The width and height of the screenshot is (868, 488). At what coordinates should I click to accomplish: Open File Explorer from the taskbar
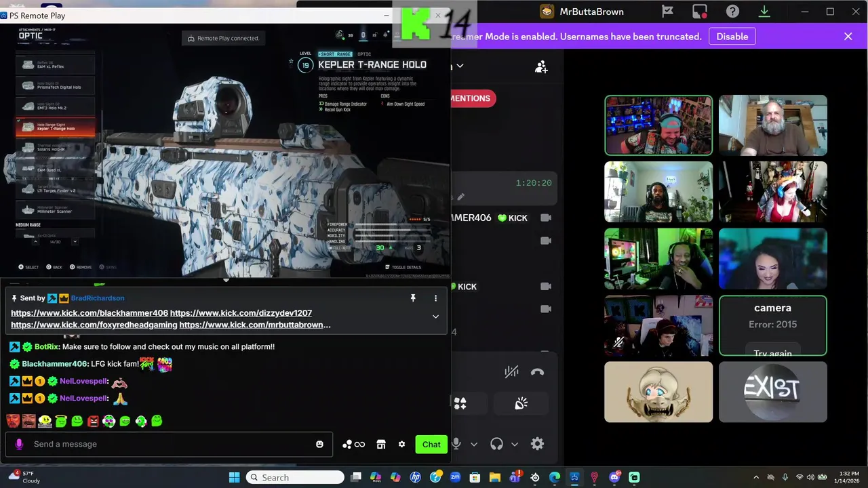[x=495, y=477]
